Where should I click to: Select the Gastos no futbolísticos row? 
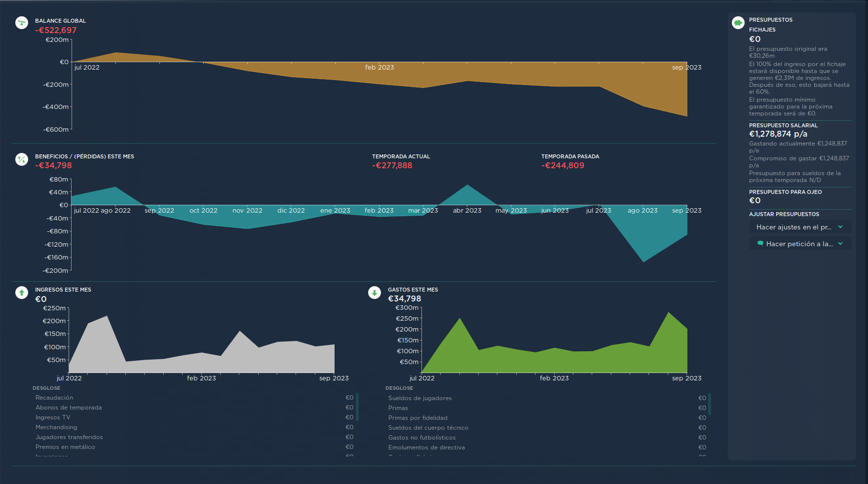547,438
